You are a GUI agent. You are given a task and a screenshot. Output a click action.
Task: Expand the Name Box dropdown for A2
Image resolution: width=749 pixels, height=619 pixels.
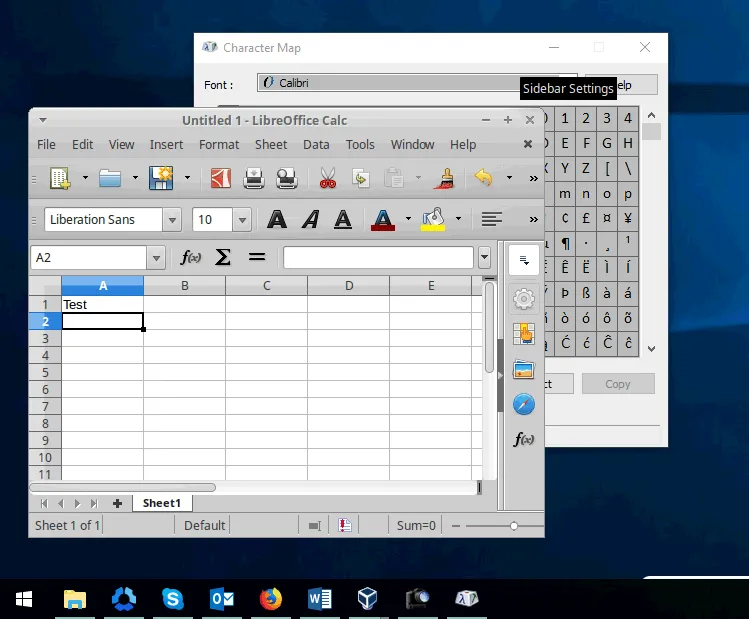pos(156,258)
